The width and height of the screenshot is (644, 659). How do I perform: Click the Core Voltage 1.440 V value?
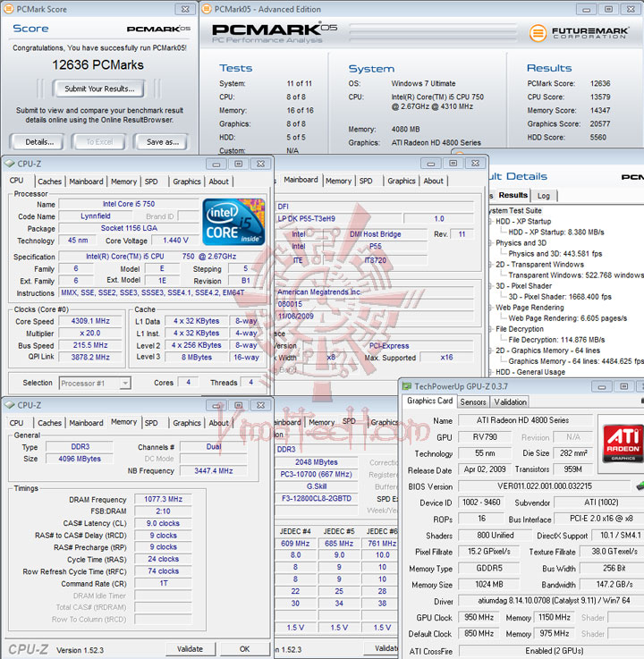[175, 241]
